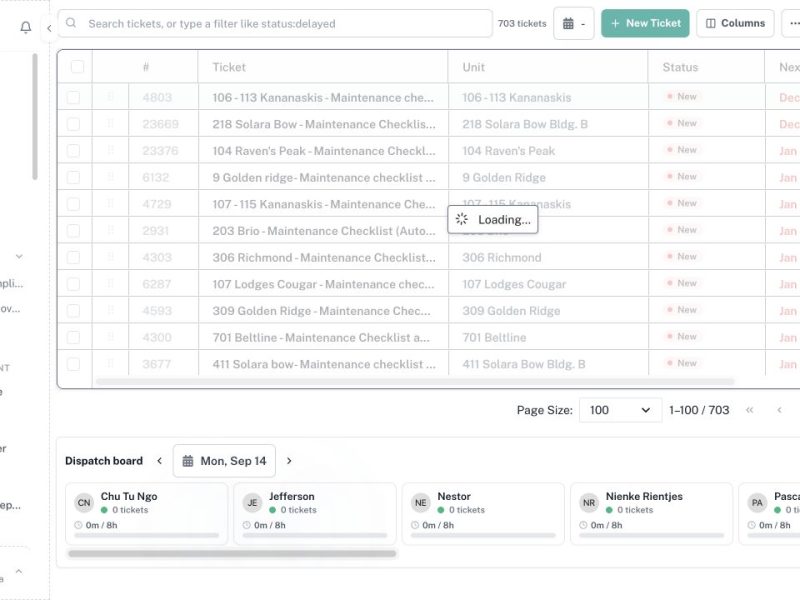Screen dimensions: 800x600
Task: Click the drag handle for ticket 23669
Action: [111, 123]
